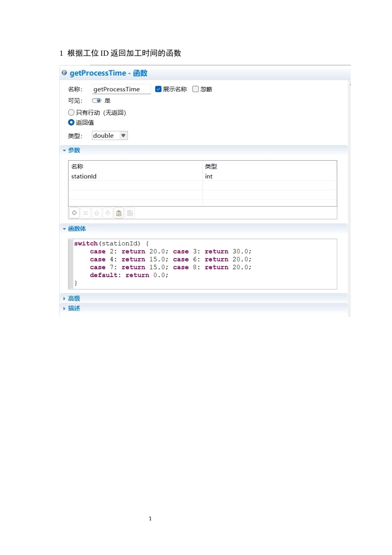Click the paste parameters clipboard icon
This screenshot has height=555, width=392.
[119, 213]
